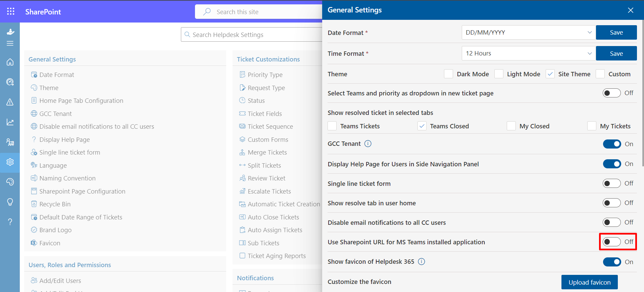The height and width of the screenshot is (292, 644).
Task: Check the Teams Tickets checkbox
Action: click(x=332, y=126)
